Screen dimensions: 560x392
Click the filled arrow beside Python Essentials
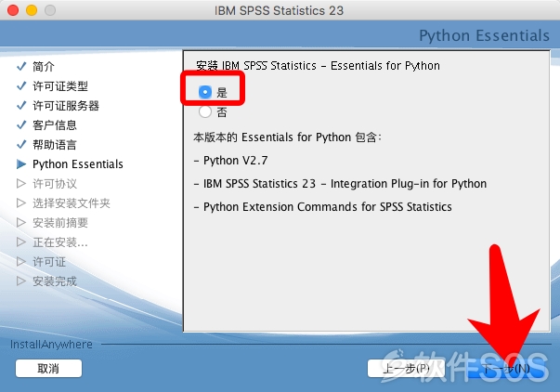tap(21, 164)
